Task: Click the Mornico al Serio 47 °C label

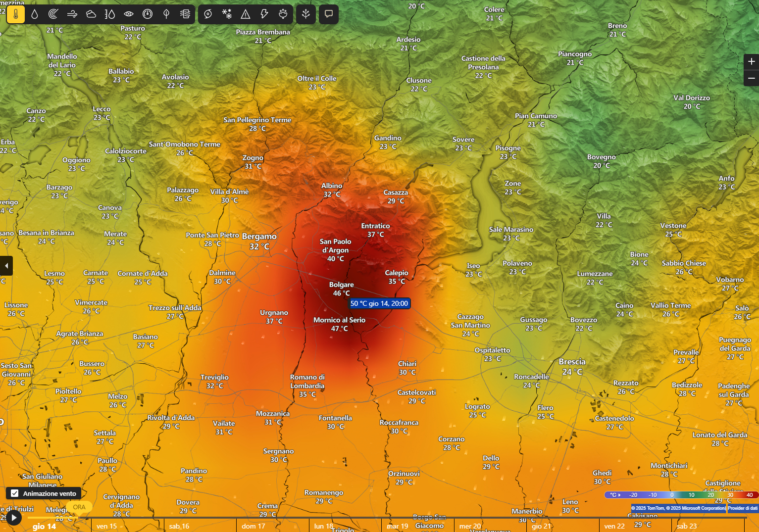Action: tap(340, 324)
